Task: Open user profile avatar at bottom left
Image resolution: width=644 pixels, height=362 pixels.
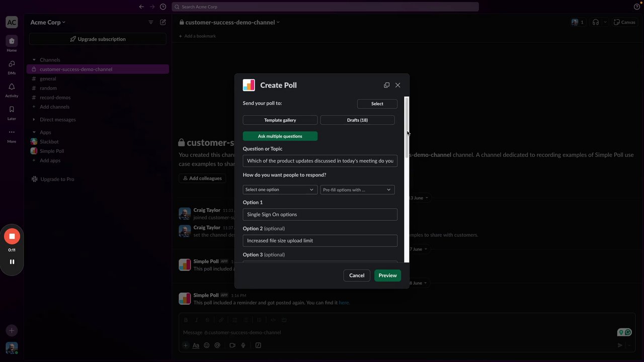Action: [x=12, y=347]
